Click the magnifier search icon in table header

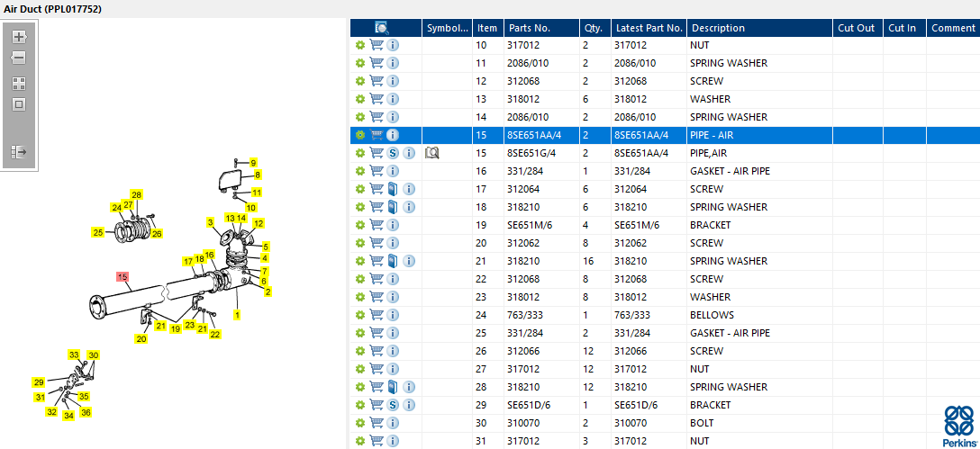tap(382, 28)
